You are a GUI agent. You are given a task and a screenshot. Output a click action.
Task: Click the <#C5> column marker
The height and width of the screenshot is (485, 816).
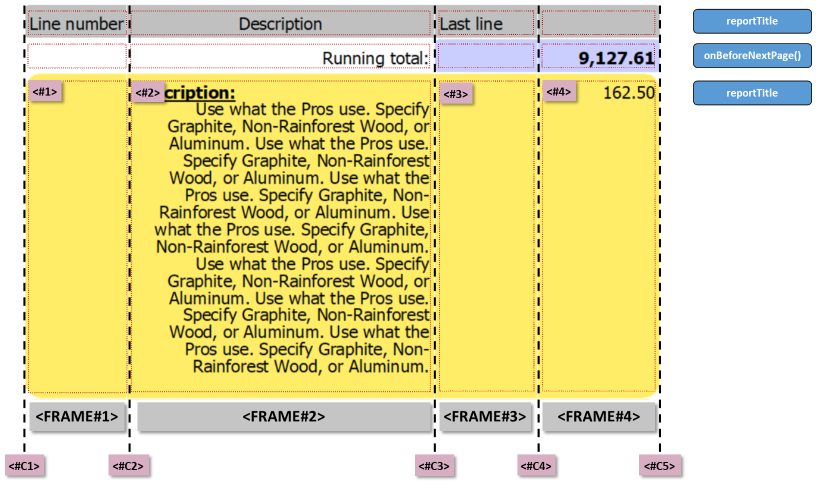click(660, 466)
